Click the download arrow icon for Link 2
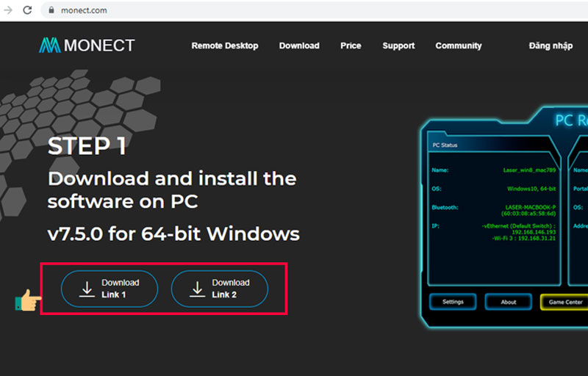The image size is (588, 376). click(x=197, y=289)
